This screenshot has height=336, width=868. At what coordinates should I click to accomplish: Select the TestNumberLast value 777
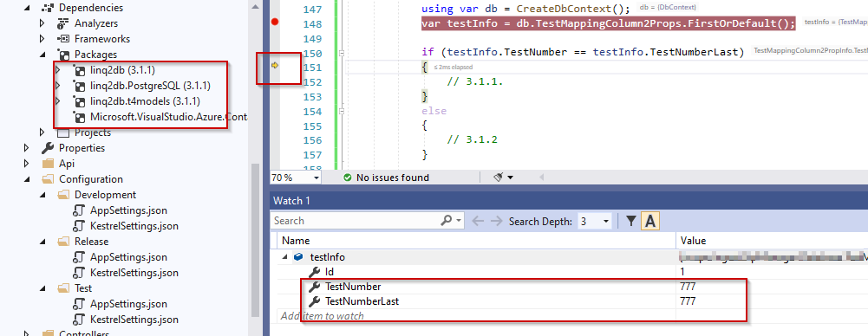pos(688,301)
